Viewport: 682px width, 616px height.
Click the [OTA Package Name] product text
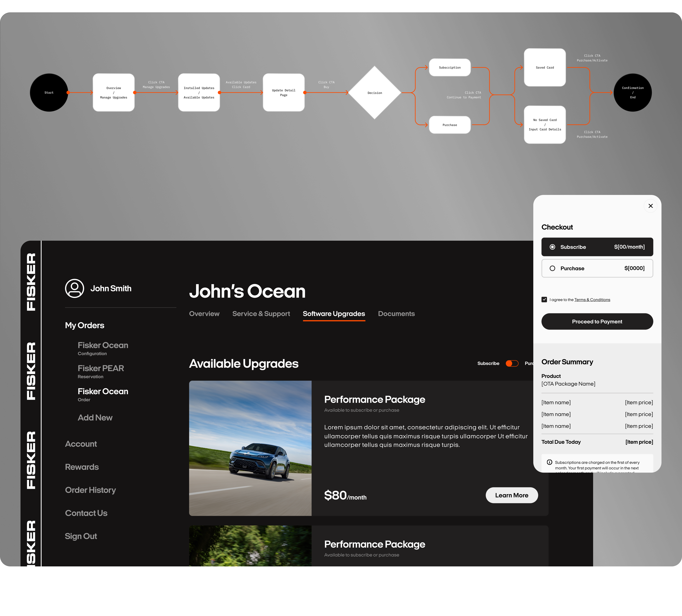[568, 384]
